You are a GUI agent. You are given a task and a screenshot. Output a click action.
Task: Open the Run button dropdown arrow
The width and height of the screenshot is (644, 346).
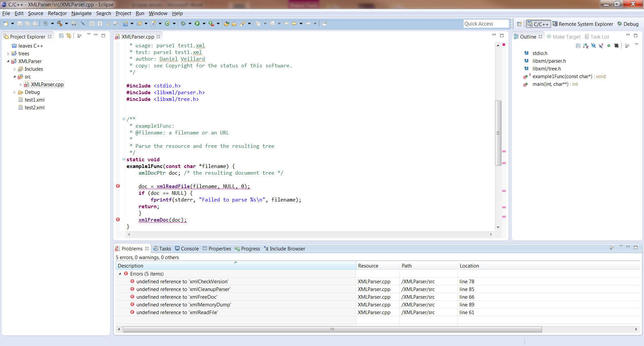pyautogui.click(x=204, y=23)
